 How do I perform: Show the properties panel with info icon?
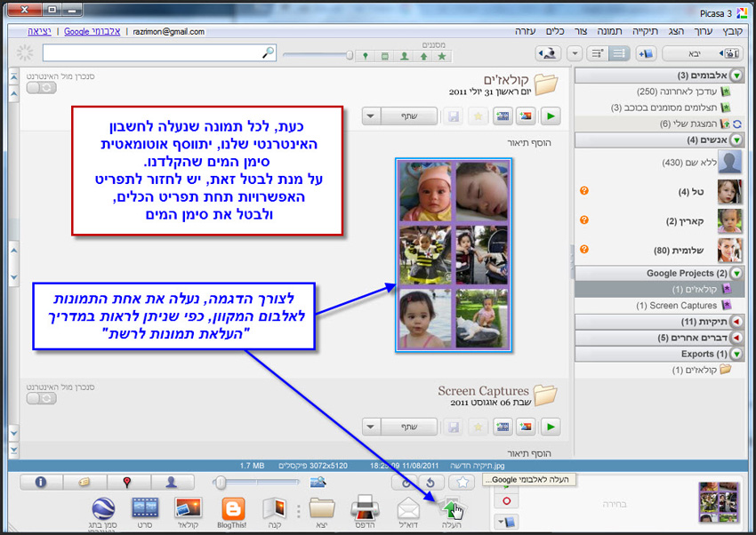(x=41, y=482)
